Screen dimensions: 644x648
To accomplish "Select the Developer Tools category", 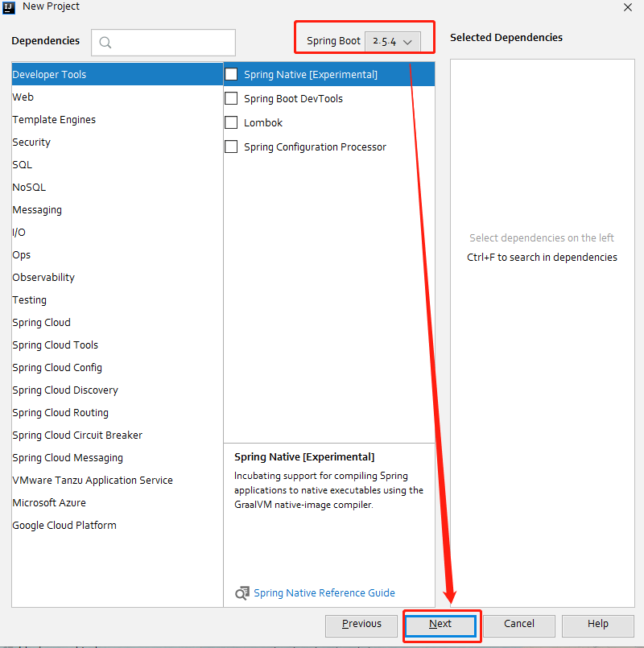I will click(118, 74).
